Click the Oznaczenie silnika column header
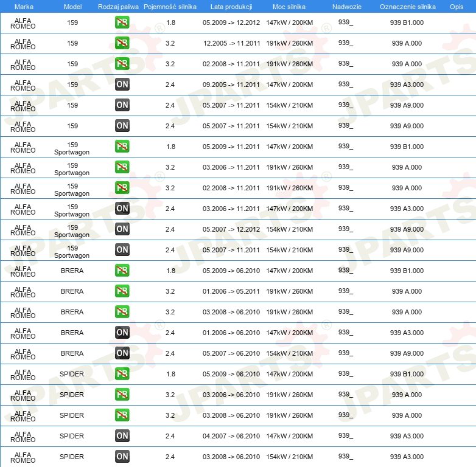 click(407, 7)
